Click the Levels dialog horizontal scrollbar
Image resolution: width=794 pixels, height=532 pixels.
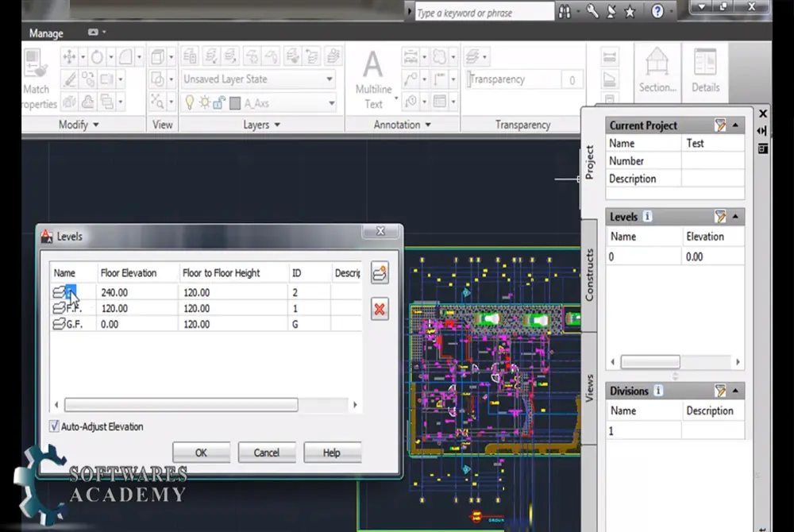pyautogui.click(x=181, y=404)
